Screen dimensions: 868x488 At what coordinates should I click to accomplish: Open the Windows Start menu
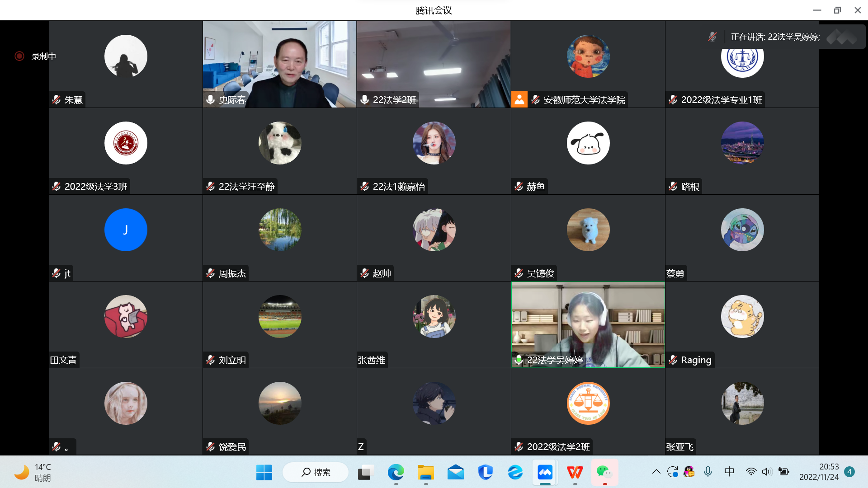click(264, 473)
